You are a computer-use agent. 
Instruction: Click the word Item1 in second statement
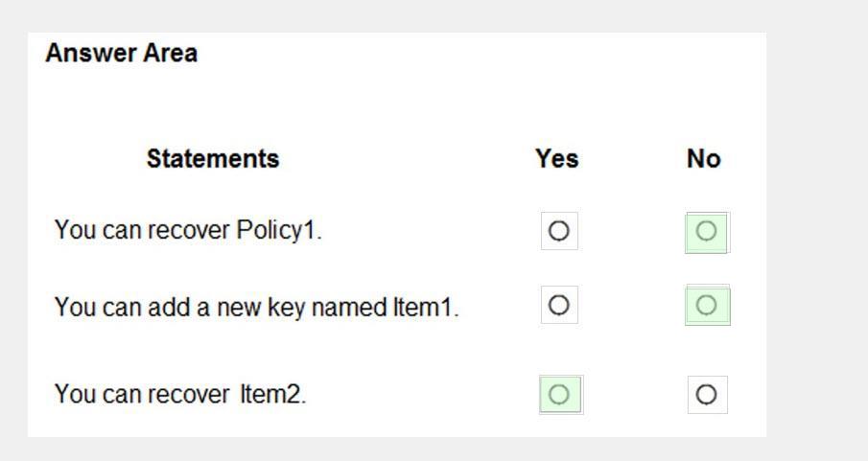click(425, 307)
